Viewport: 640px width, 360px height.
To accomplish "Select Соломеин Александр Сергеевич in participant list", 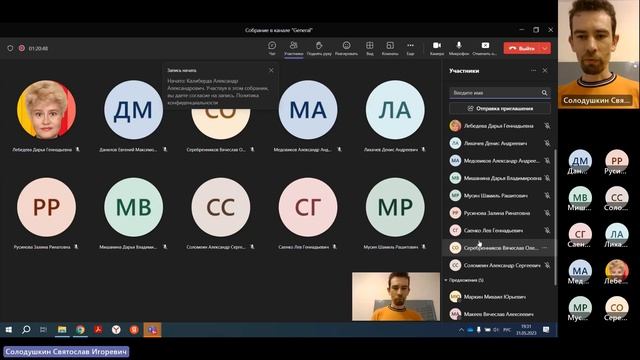I will pyautogui.click(x=500, y=265).
